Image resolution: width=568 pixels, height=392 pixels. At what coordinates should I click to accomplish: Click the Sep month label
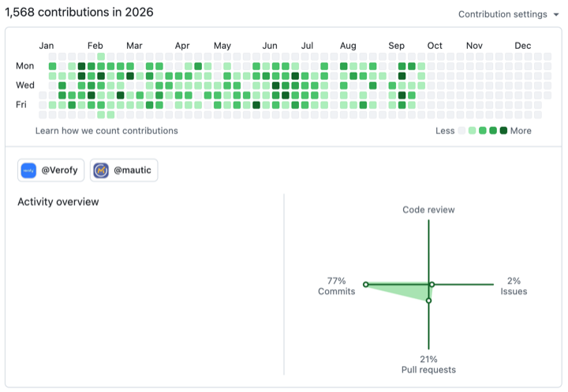click(x=396, y=46)
